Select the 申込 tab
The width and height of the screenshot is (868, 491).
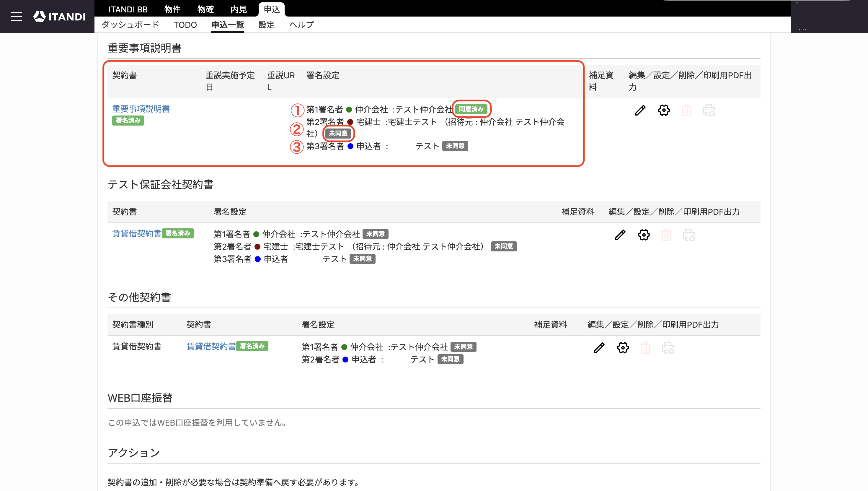point(272,9)
